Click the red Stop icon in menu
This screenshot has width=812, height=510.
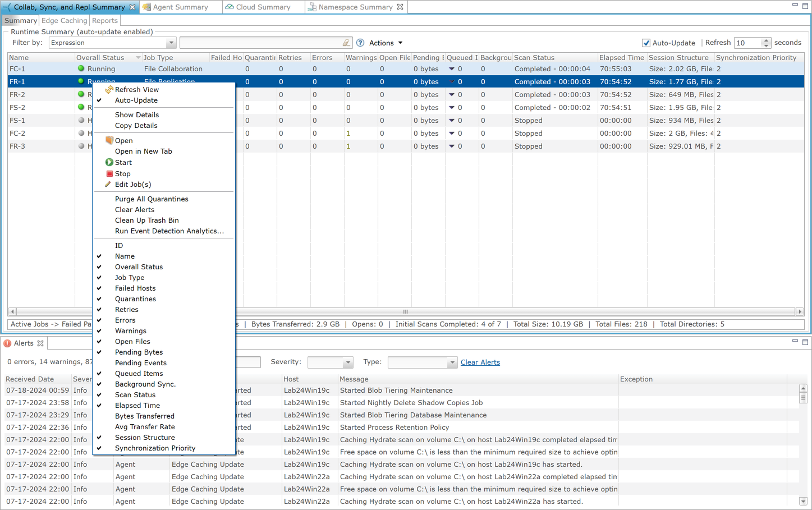tap(109, 173)
